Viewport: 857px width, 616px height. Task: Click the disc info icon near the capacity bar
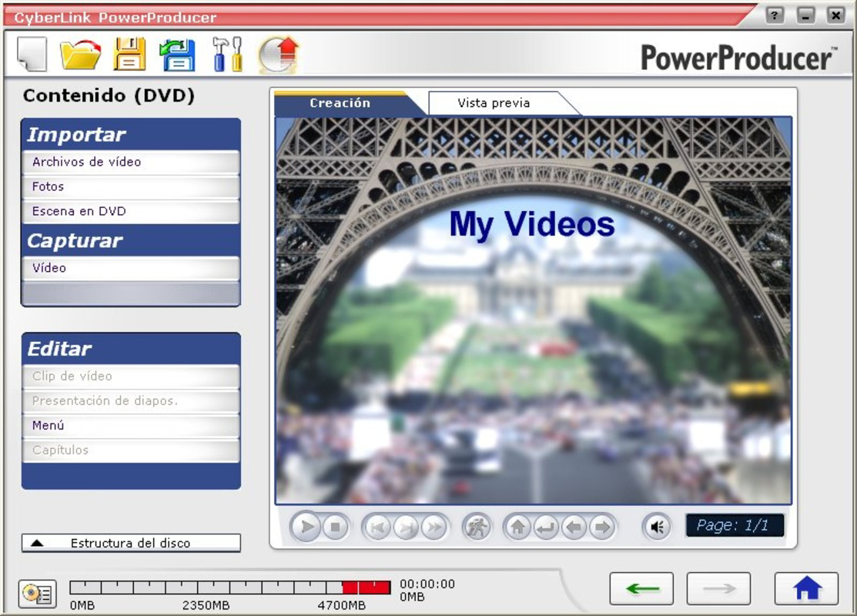tap(38, 594)
